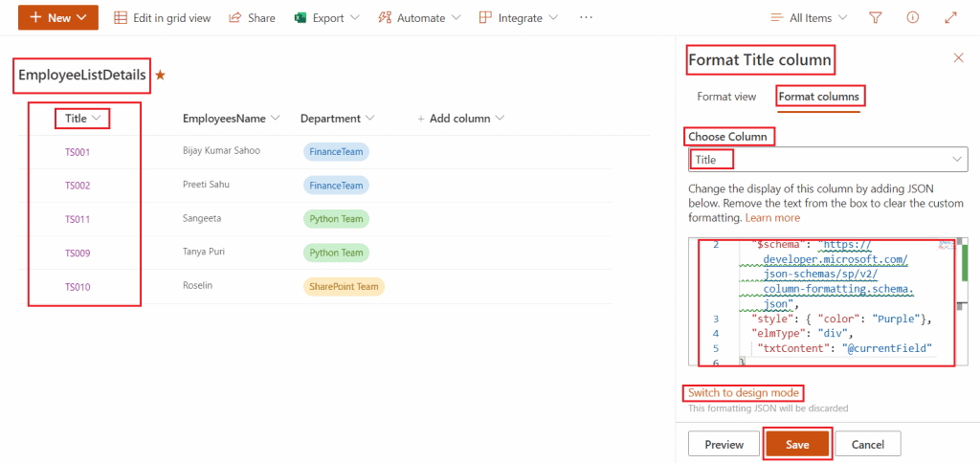980x463 pixels.
Task: Click the Python Team pill in the TS011 row
Action: 336,219
